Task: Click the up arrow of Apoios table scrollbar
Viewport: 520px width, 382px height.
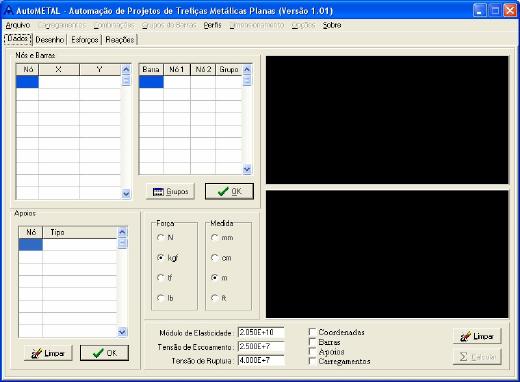Action: click(x=123, y=232)
